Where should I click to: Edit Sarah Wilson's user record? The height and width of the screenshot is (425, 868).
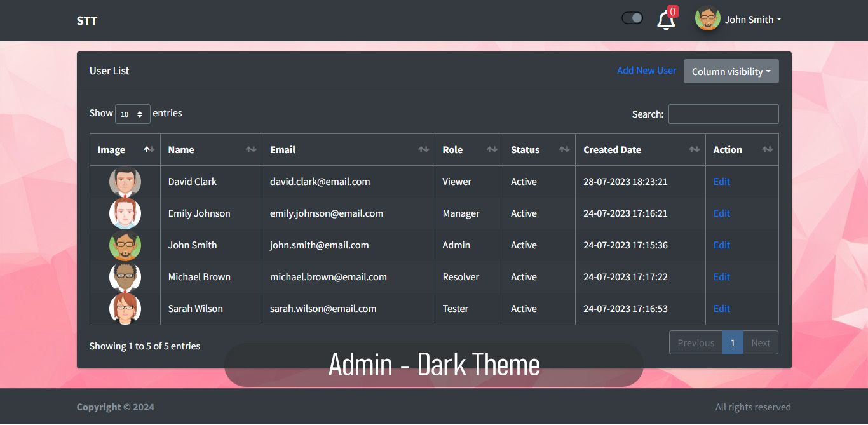(721, 309)
